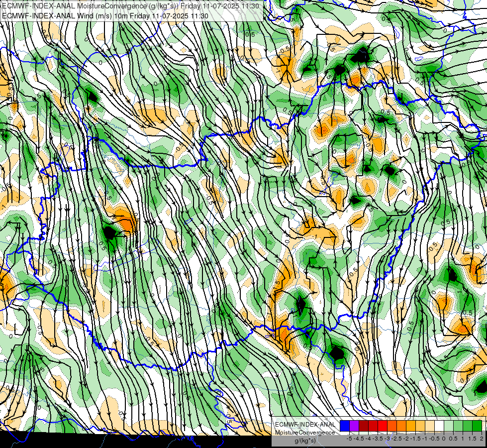
Task: Choose legend swatch between -1 and -0.5
Action: 430,426
